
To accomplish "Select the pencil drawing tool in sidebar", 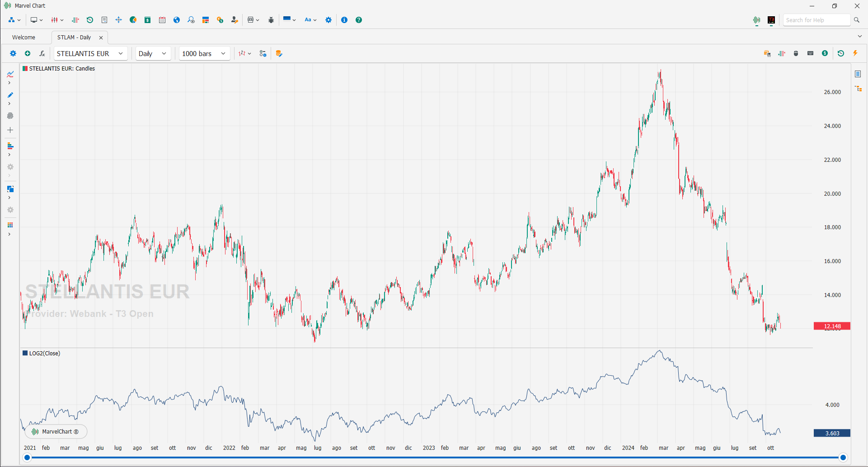I will (x=10, y=95).
